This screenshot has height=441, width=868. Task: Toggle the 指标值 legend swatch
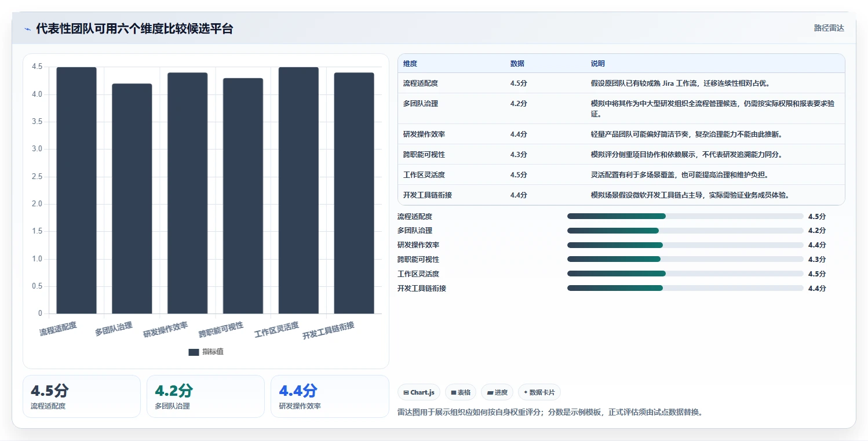[194, 352]
